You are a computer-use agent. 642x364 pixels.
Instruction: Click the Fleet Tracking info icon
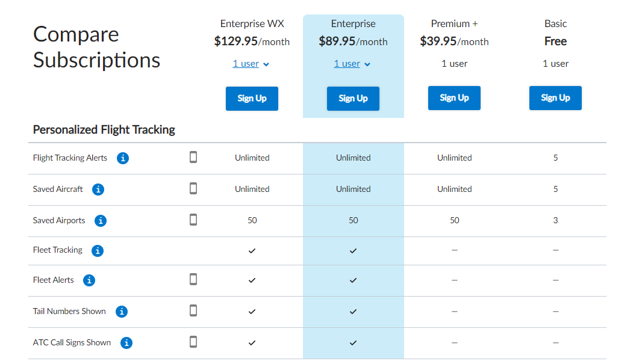pyautogui.click(x=98, y=250)
